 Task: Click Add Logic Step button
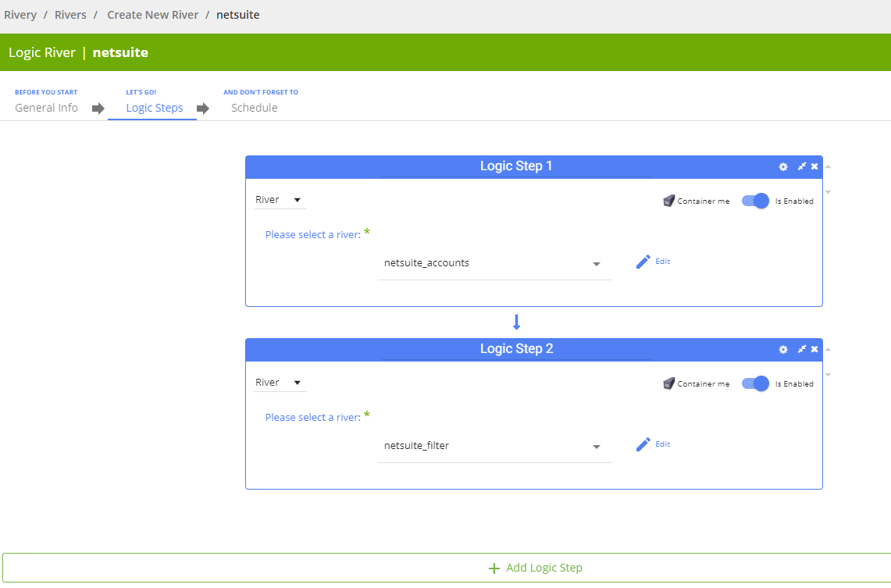coord(536,568)
